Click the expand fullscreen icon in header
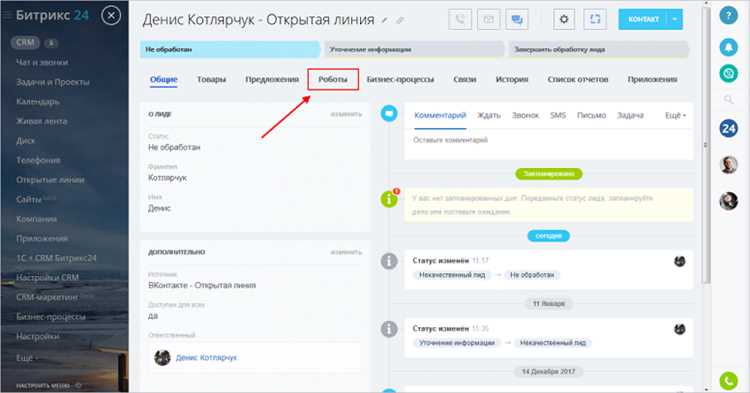Screen dimensions: 750x393 (x=595, y=19)
